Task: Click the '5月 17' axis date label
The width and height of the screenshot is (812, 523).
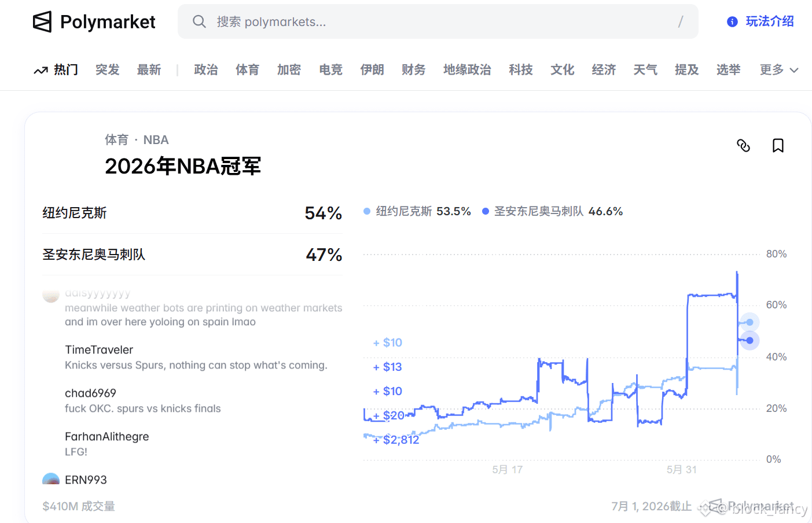Action: pos(508,470)
